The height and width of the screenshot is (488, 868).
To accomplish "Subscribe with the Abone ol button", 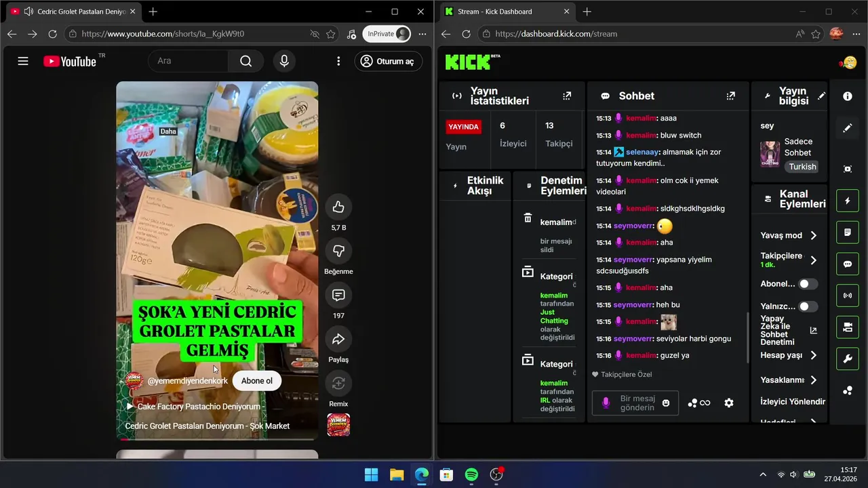I will click(257, 381).
